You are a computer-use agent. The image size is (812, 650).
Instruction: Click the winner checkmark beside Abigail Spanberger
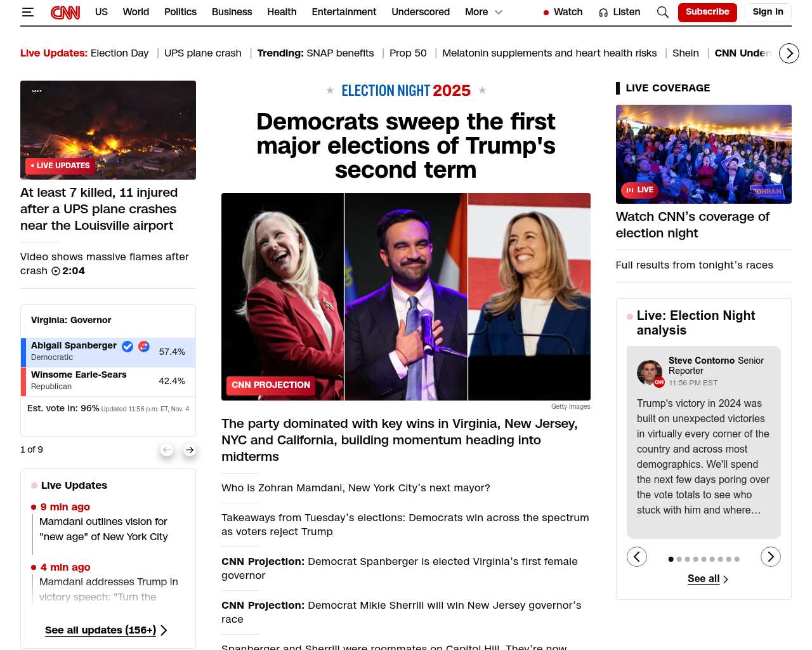(128, 346)
